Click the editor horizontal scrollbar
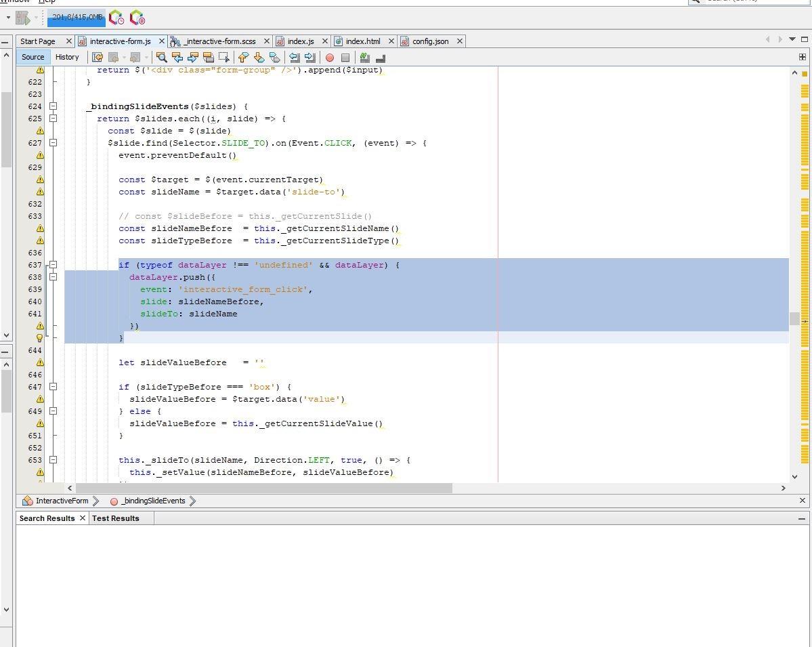 [x=264, y=488]
